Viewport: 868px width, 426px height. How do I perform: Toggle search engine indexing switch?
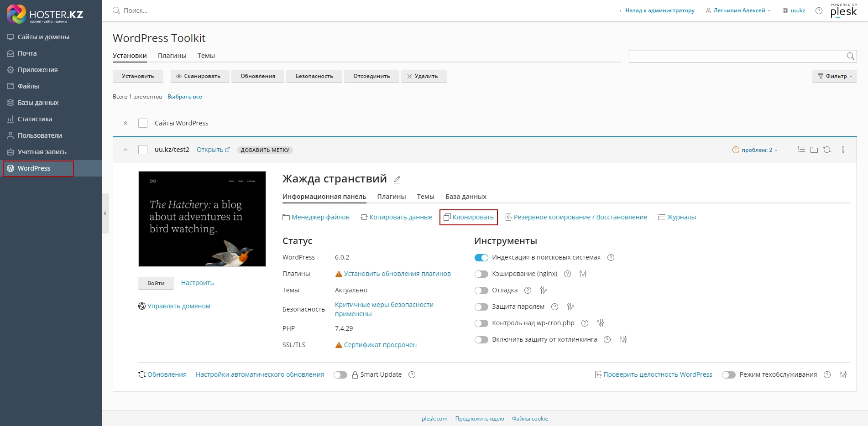point(481,258)
